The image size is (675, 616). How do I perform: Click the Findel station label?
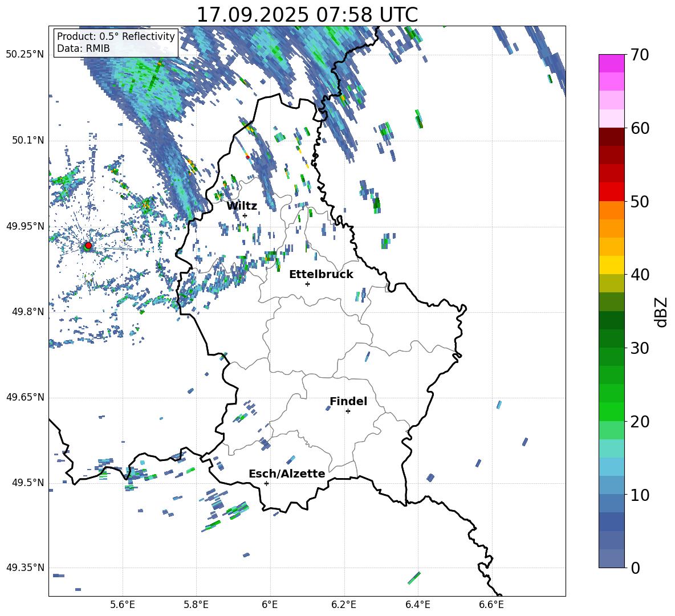pos(348,401)
